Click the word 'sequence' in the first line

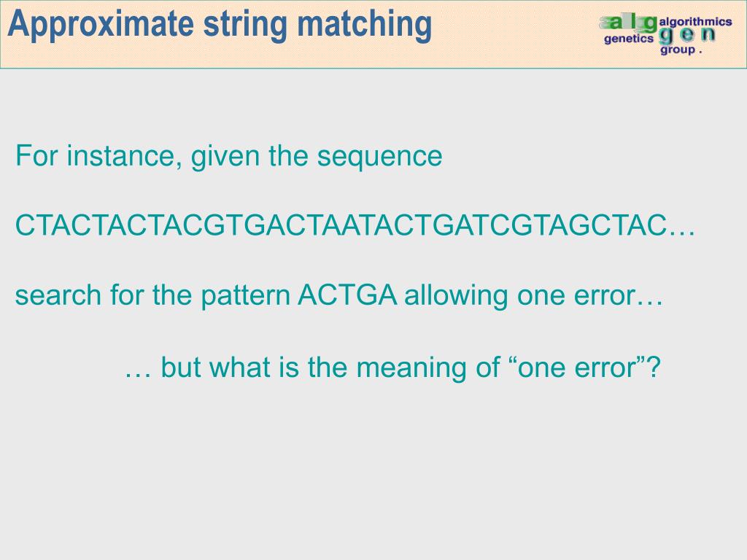point(379,158)
